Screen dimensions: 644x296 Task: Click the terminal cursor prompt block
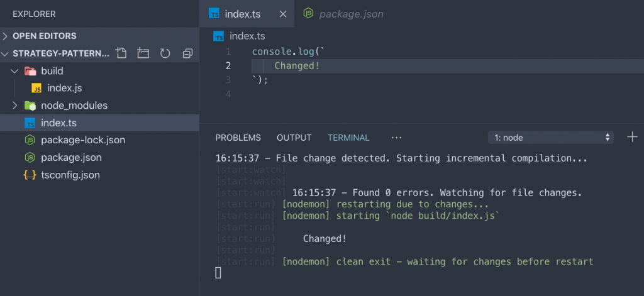(x=218, y=273)
